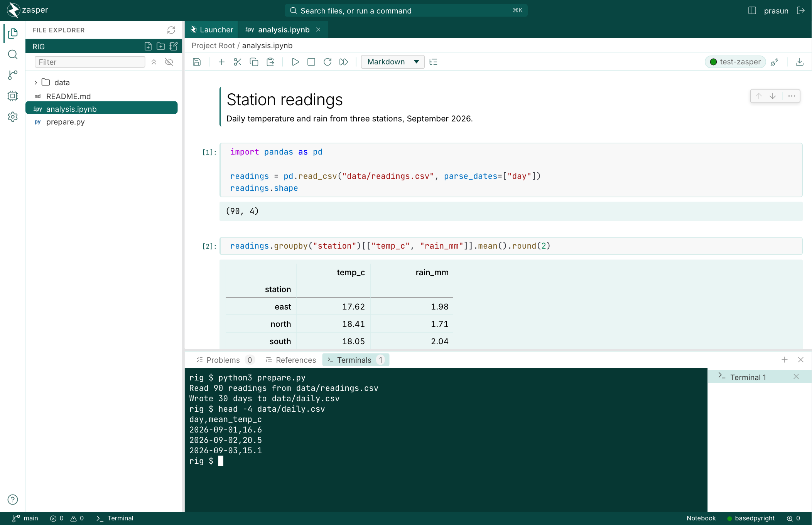
Task: Restart the kernel
Action: pos(328,62)
